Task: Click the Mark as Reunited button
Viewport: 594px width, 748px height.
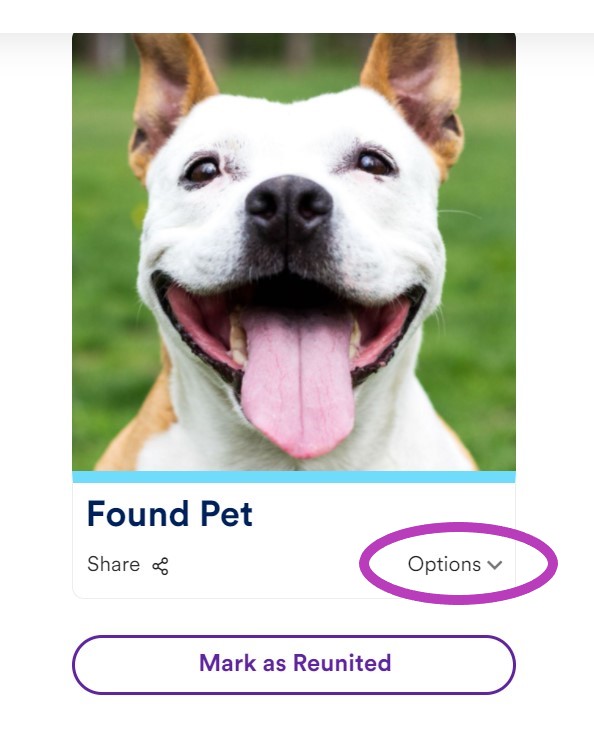Action: (294, 664)
